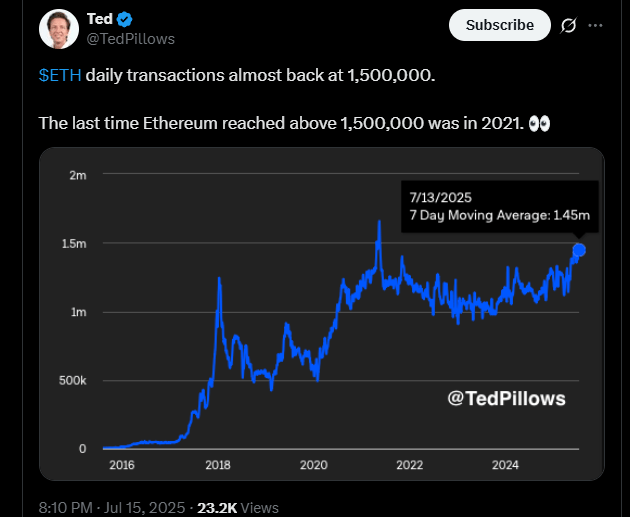Click the 500k y-axis label
The image size is (630, 517).
click(x=73, y=381)
